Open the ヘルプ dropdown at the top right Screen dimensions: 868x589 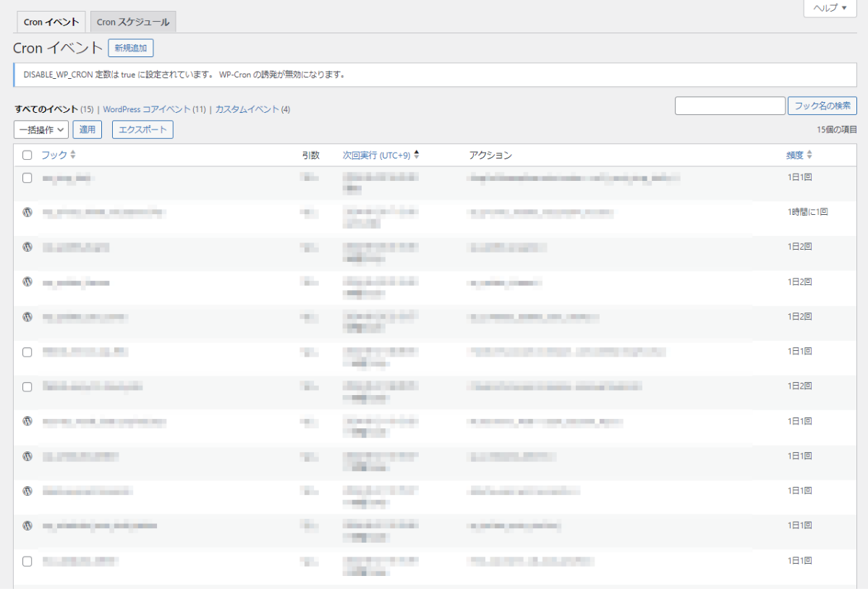click(x=829, y=9)
